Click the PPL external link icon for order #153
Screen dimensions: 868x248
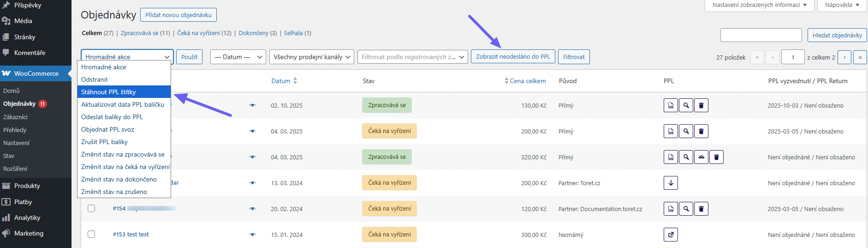(x=671, y=235)
